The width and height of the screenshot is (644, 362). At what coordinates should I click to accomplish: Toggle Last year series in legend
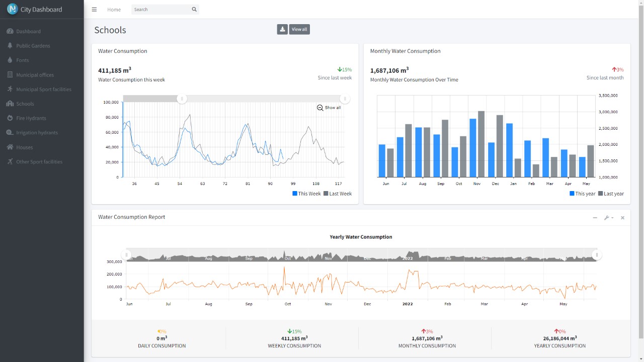(611, 194)
